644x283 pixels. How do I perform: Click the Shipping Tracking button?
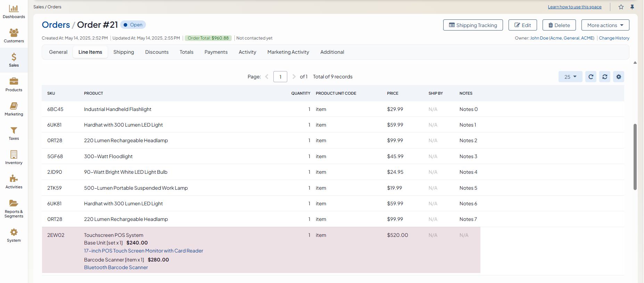(x=473, y=25)
